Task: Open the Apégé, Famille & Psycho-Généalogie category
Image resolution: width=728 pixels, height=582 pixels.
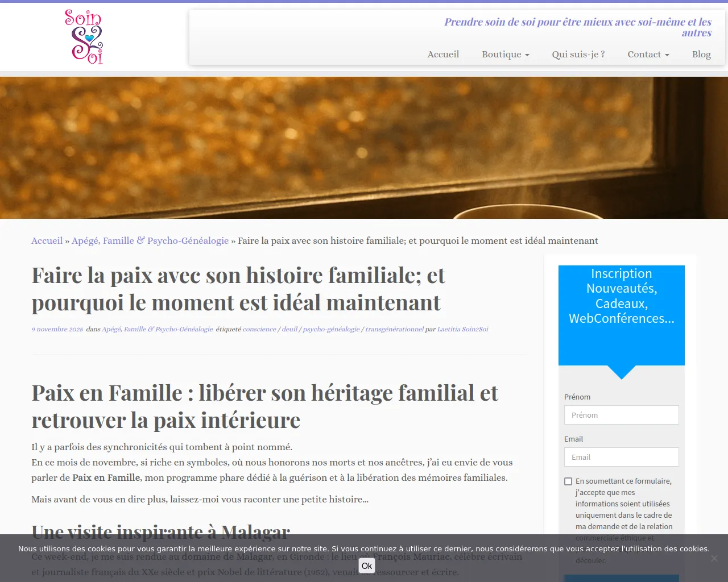Action: (150, 240)
